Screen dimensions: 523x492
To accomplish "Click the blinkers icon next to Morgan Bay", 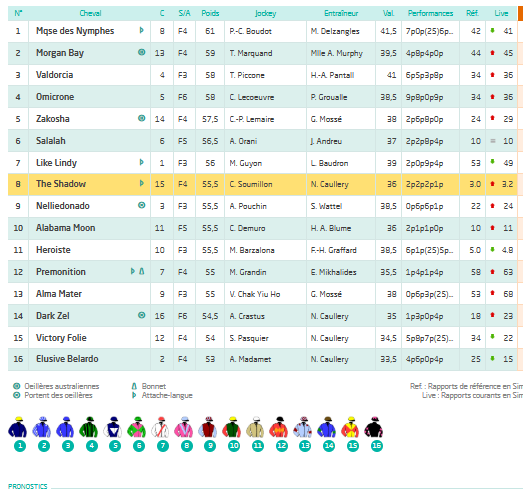I will (x=142, y=52).
